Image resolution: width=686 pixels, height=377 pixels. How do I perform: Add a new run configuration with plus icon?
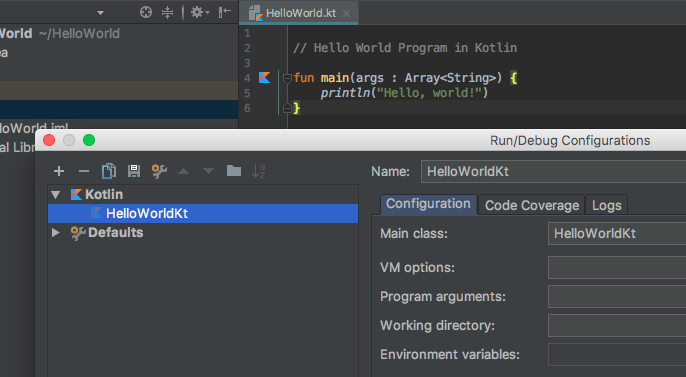(59, 171)
